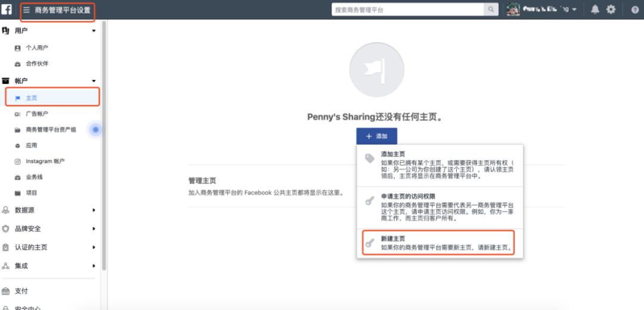Open the settings gear in top bar
644x310 pixels.
click(x=611, y=10)
